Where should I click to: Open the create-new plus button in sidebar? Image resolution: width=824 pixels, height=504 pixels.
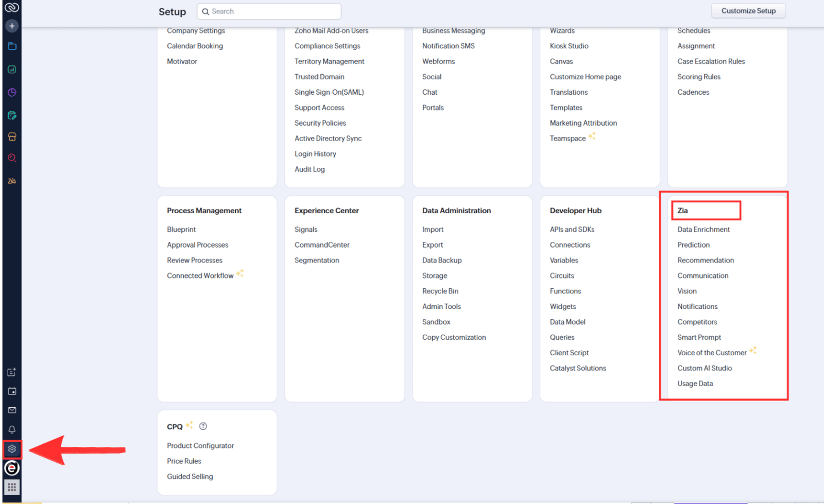click(x=11, y=25)
